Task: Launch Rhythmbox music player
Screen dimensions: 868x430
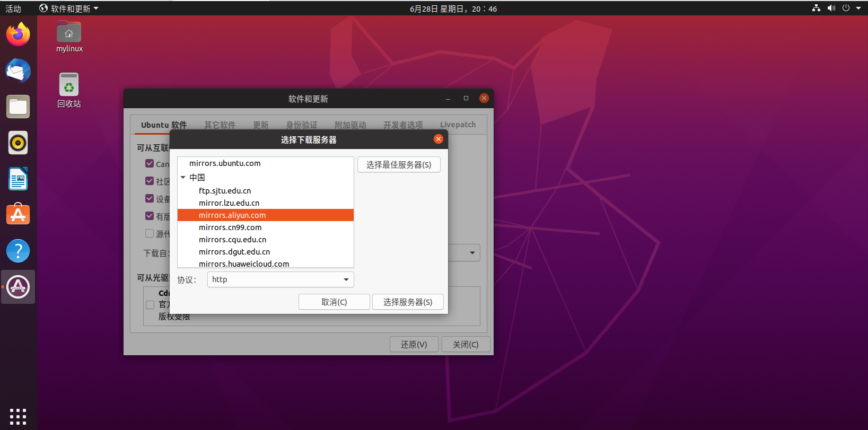Action: [18, 143]
